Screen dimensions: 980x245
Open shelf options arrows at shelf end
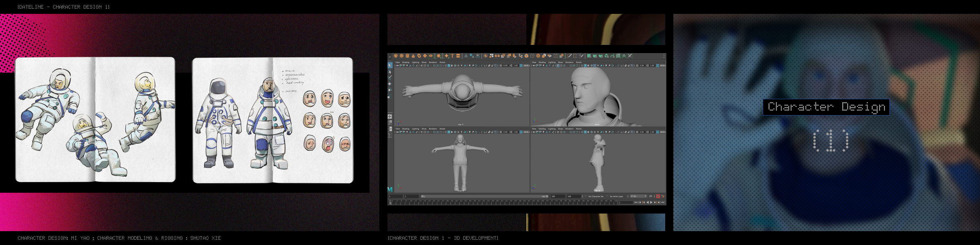(664, 56)
